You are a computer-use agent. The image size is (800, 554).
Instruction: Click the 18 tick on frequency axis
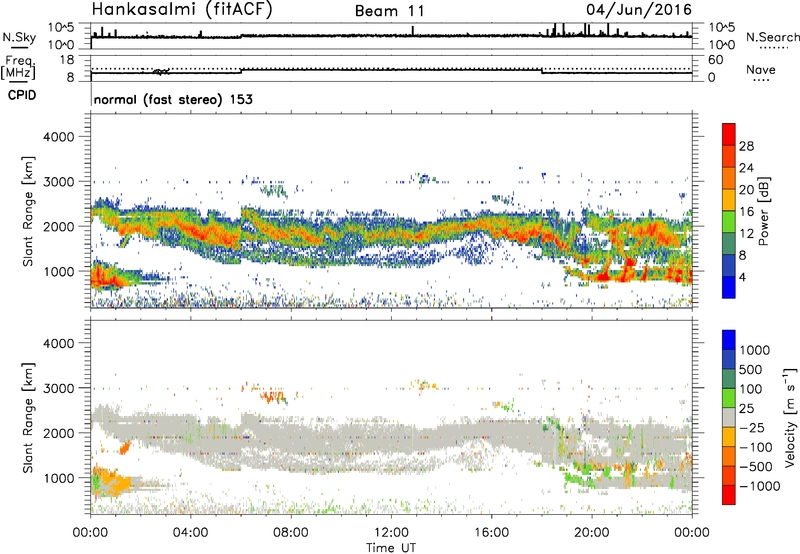coord(67,59)
